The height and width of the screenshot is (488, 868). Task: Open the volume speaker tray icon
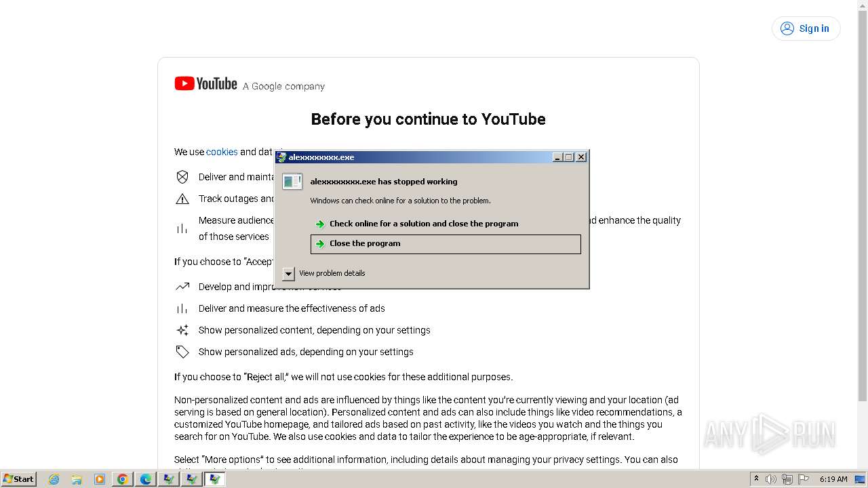[771, 479]
